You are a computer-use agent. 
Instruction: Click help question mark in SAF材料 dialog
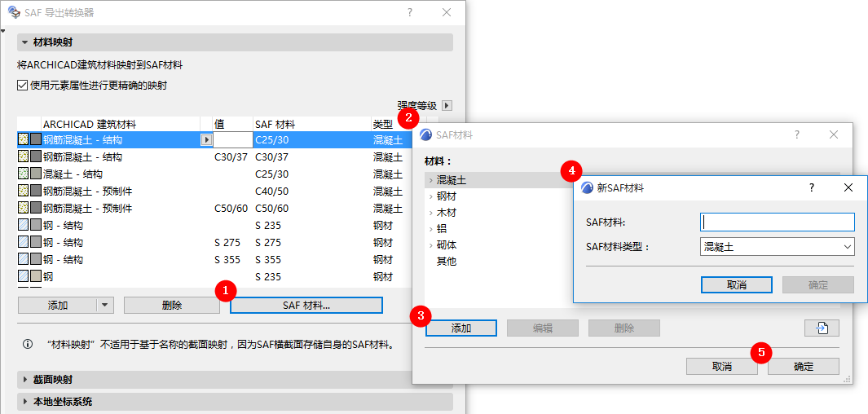pyautogui.click(x=797, y=134)
